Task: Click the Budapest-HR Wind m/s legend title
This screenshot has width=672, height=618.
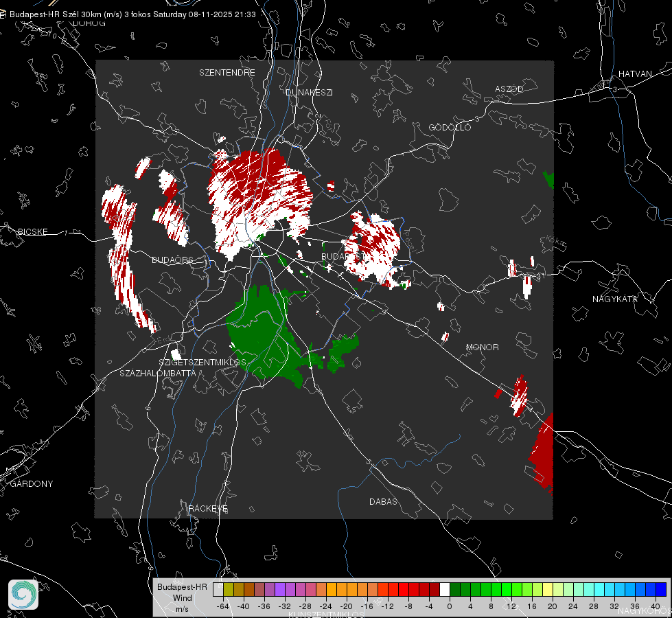Action: point(182,598)
